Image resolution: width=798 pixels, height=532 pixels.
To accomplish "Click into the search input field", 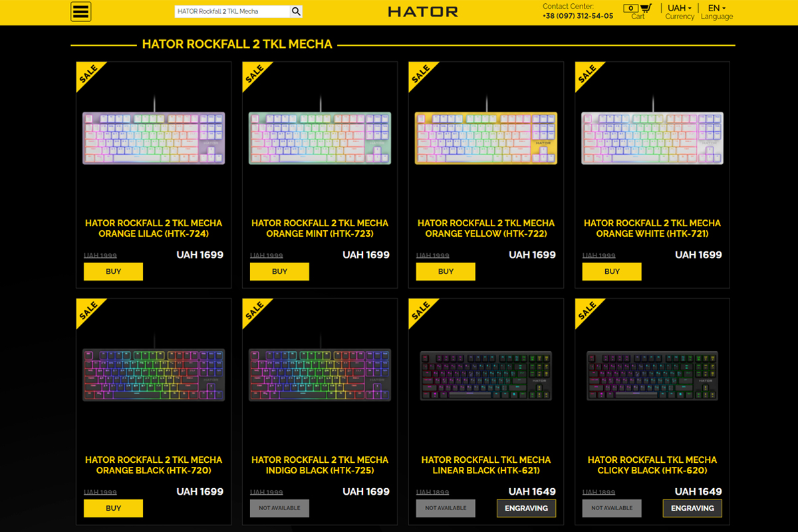I will 233,11.
